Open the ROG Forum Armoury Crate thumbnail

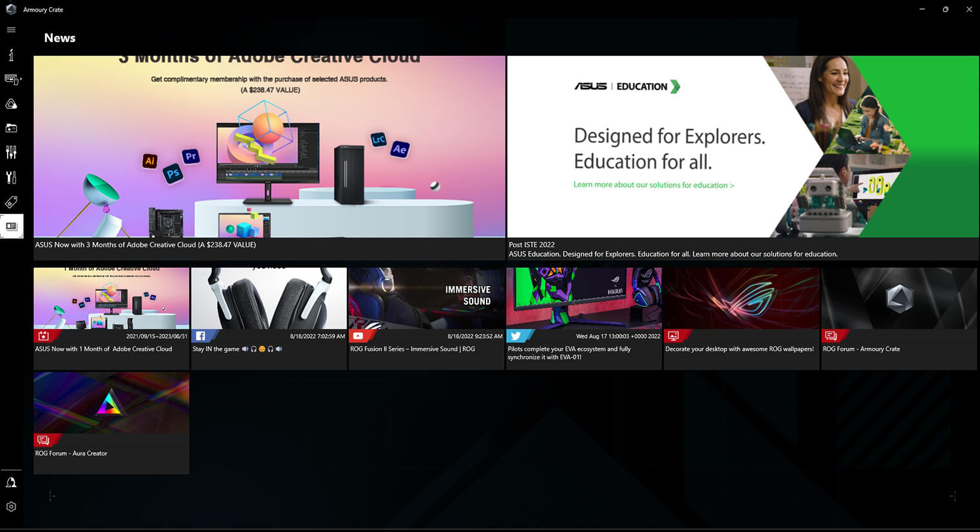click(899, 298)
